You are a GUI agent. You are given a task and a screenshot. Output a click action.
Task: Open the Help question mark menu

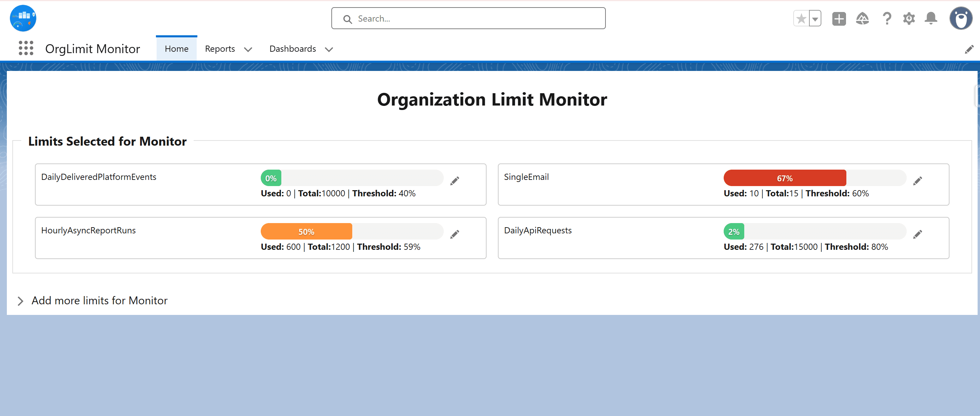pos(887,19)
